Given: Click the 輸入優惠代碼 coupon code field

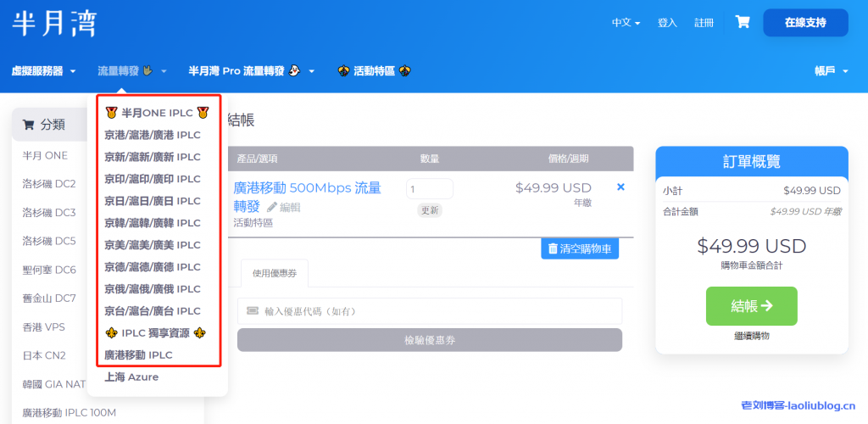Looking at the screenshot, I should click(x=430, y=311).
